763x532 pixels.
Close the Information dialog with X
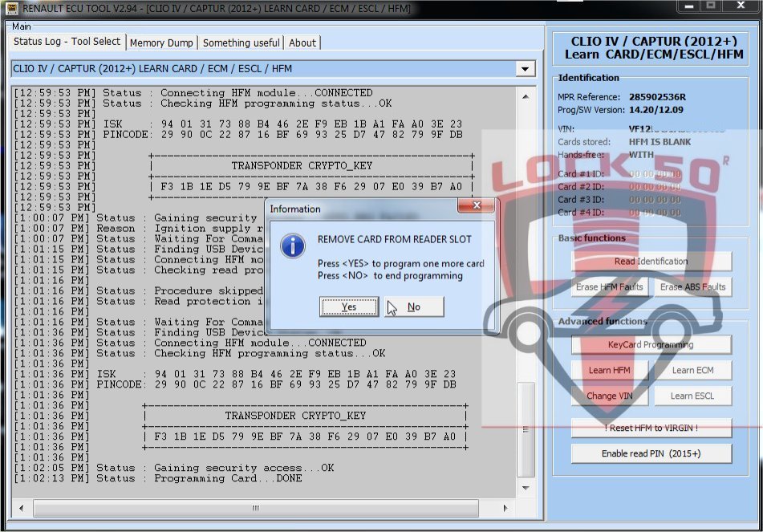coord(476,206)
